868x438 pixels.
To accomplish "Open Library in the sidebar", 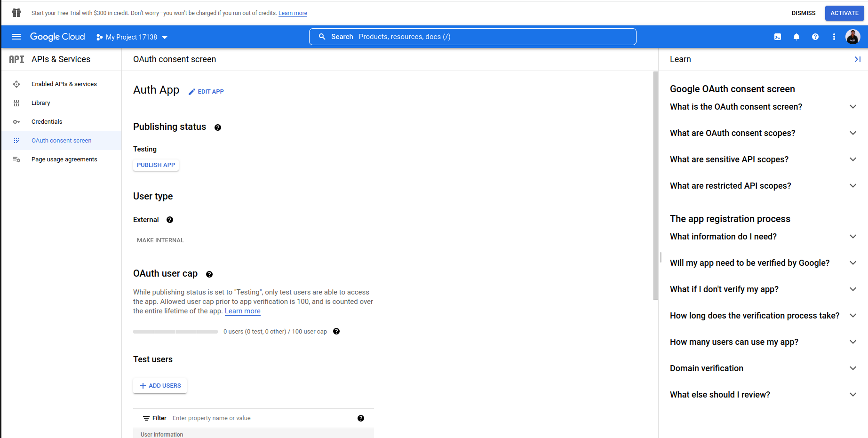I will pos(61,103).
